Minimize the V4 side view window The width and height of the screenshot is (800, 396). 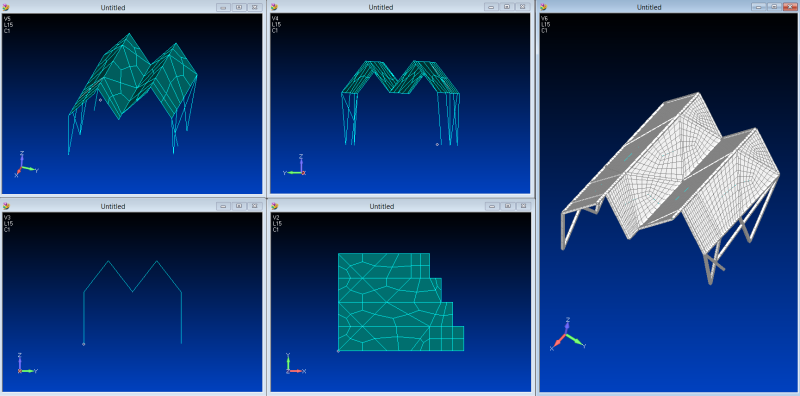(x=492, y=7)
